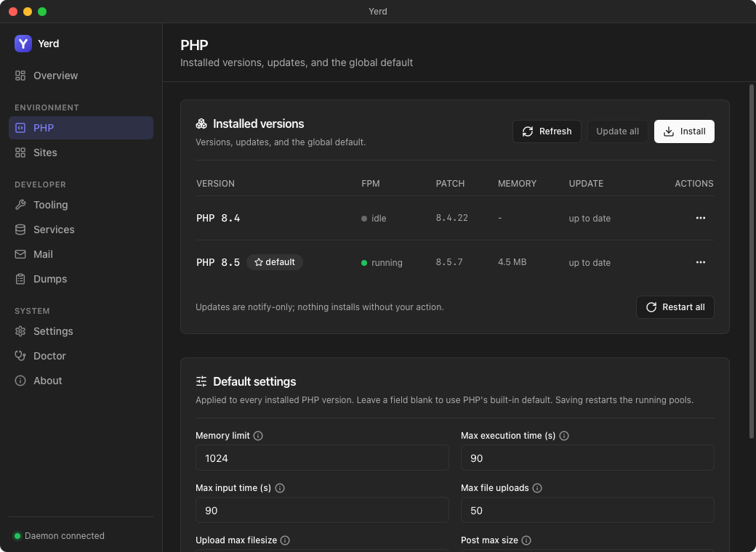The height and width of the screenshot is (552, 756).
Task: Click the Mail envelope icon
Action: (20, 254)
